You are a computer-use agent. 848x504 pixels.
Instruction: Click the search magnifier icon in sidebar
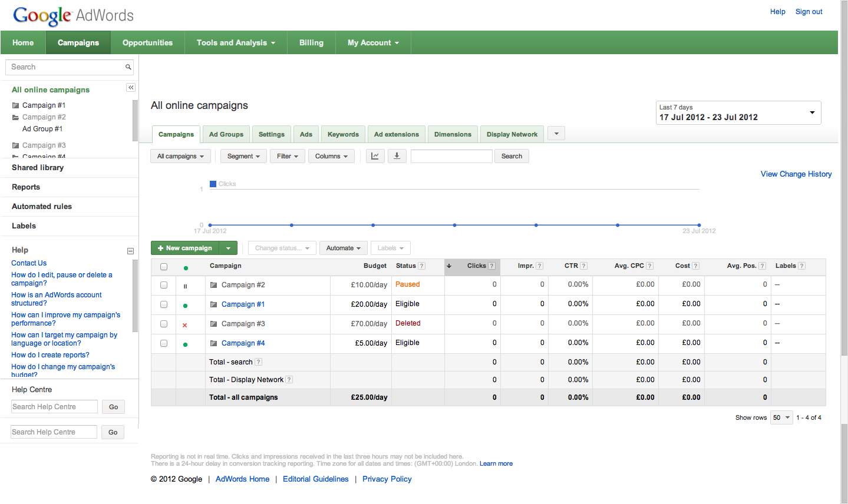click(128, 67)
